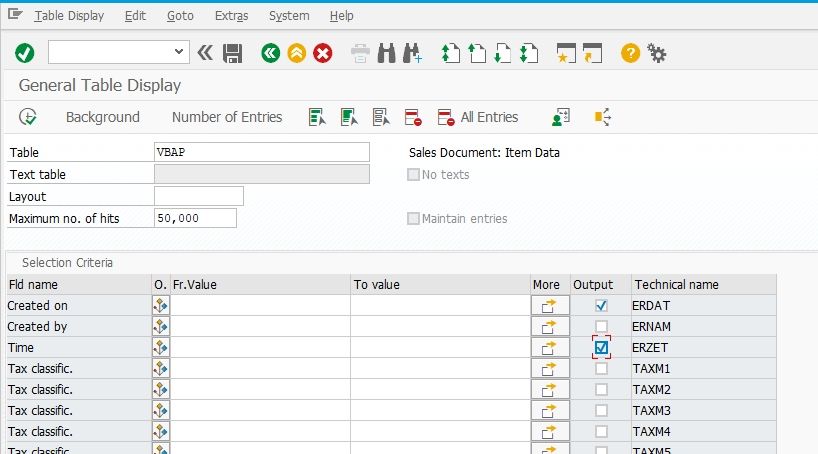
Task: Click the red Cancel icon
Action: pyautogui.click(x=322, y=53)
